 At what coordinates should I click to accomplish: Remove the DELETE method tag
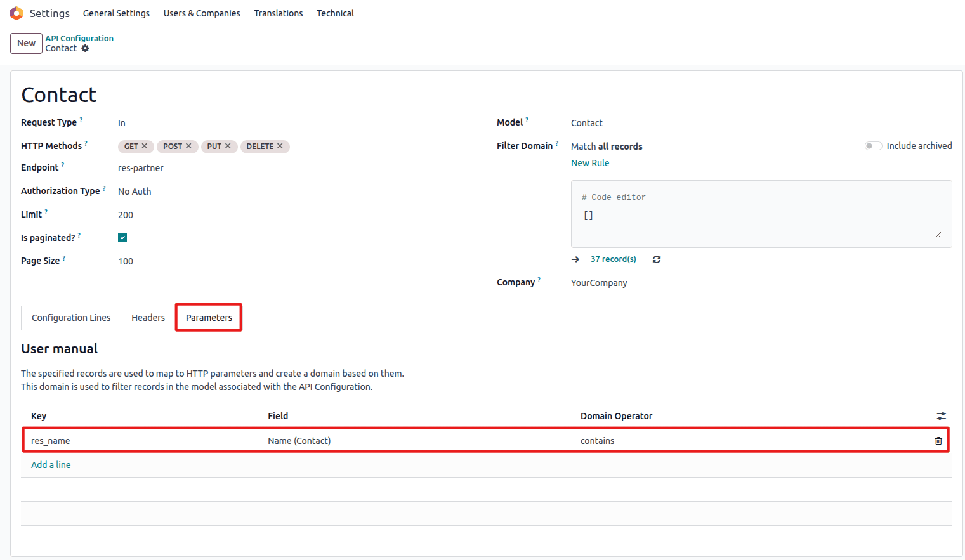point(280,146)
